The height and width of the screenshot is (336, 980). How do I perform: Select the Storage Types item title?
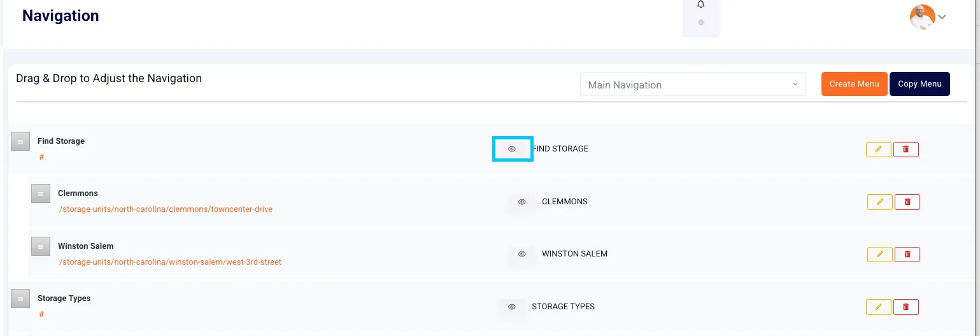tap(64, 298)
